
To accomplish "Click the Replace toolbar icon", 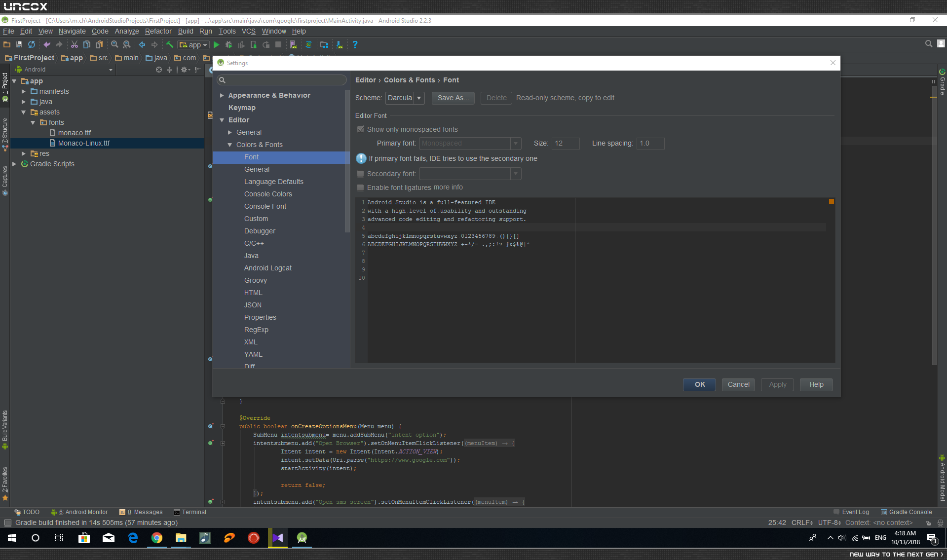I will (x=127, y=44).
